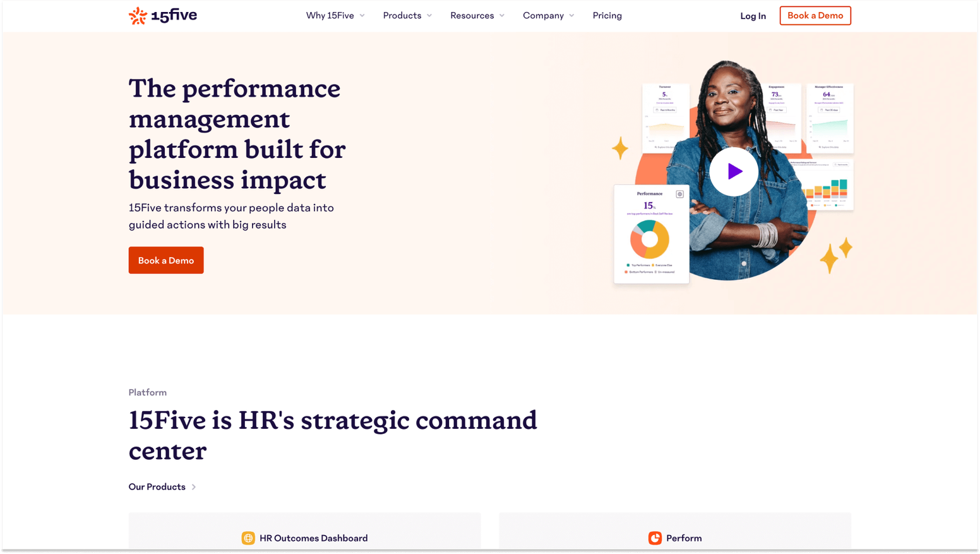Click the Performance donut chart card
The width and height of the screenshot is (980, 554).
click(651, 234)
